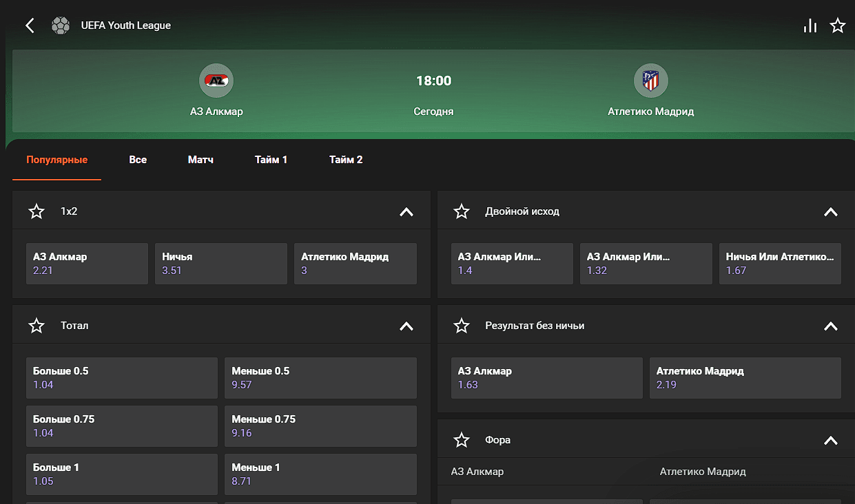Collapse the Двойной исход section
Viewport: 855px width, 504px height.
point(831,212)
